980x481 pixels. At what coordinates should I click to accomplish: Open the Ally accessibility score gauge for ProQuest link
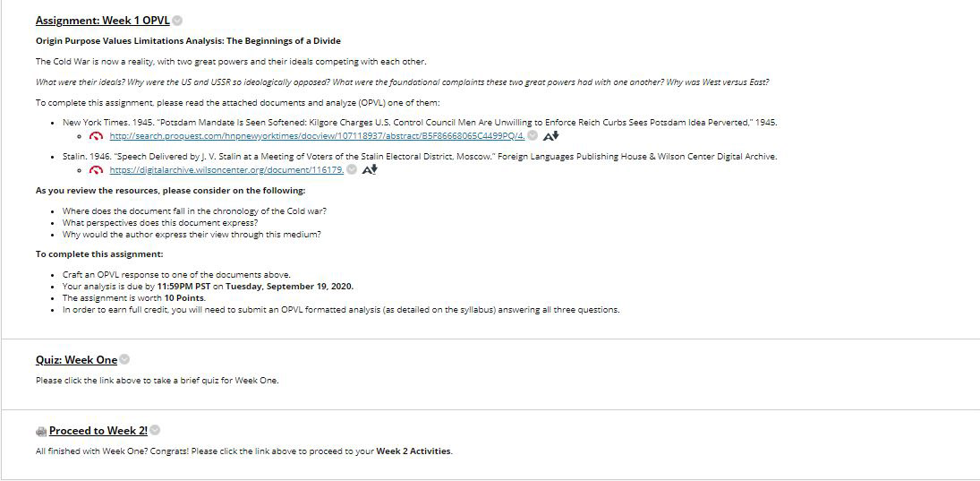tap(96, 136)
